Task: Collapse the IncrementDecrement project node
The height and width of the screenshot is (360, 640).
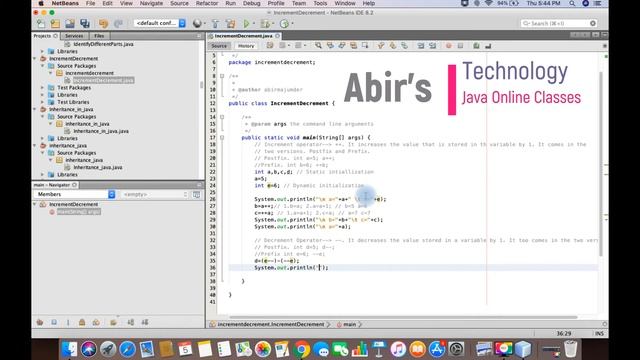Action: tap(35, 59)
